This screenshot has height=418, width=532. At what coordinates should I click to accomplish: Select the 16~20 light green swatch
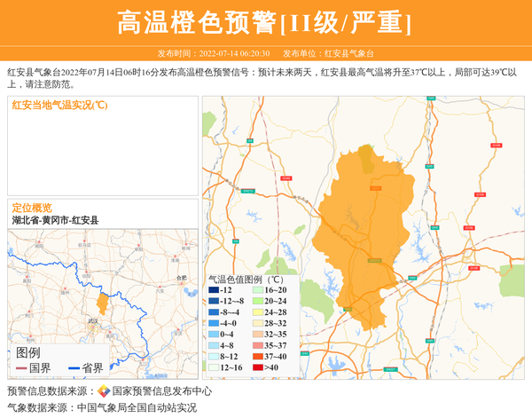click(256, 290)
